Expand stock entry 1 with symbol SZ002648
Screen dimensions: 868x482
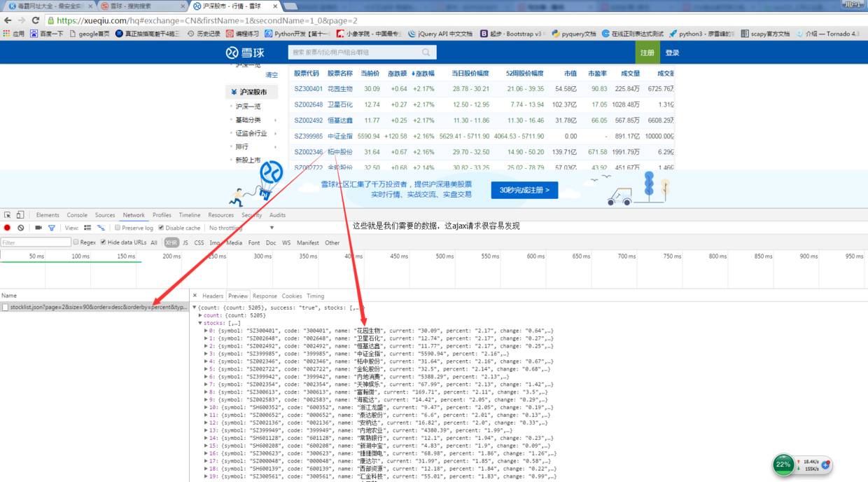pyautogui.click(x=206, y=338)
